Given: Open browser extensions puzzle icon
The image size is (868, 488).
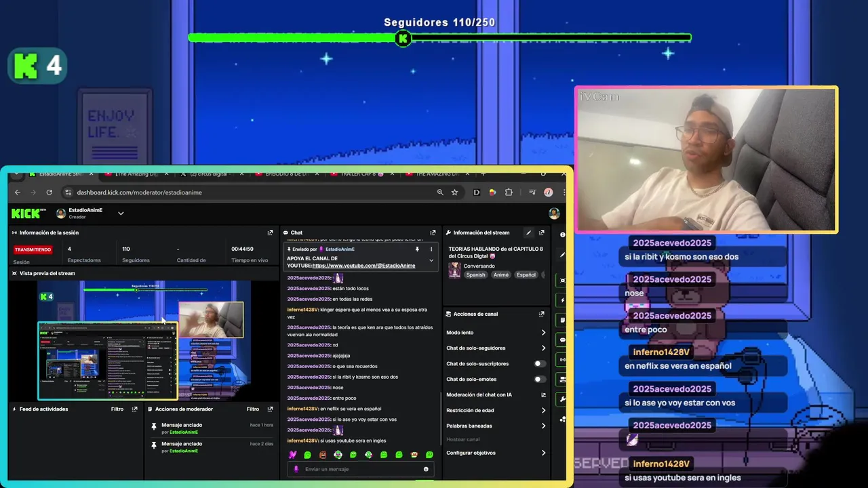Looking at the screenshot, I should click(x=509, y=192).
